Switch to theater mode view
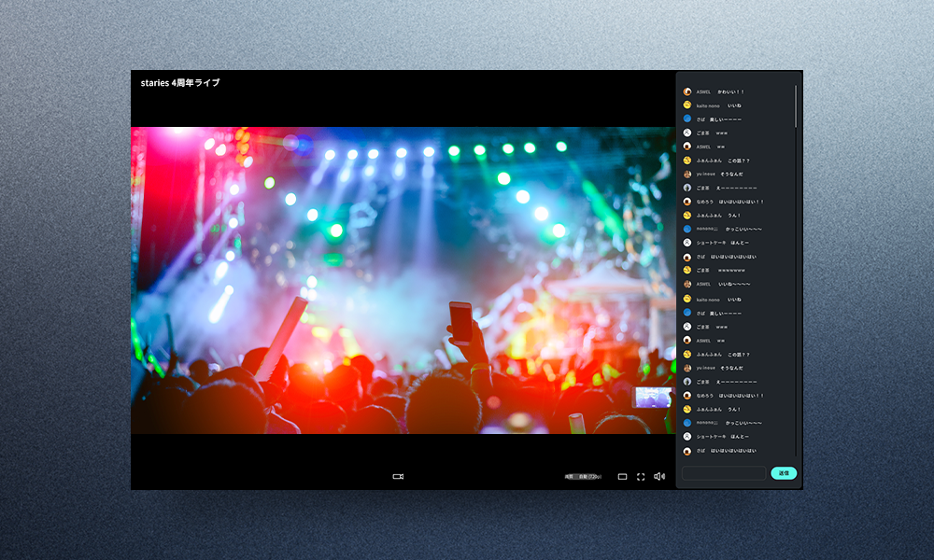Image resolution: width=934 pixels, height=560 pixels. (622, 476)
